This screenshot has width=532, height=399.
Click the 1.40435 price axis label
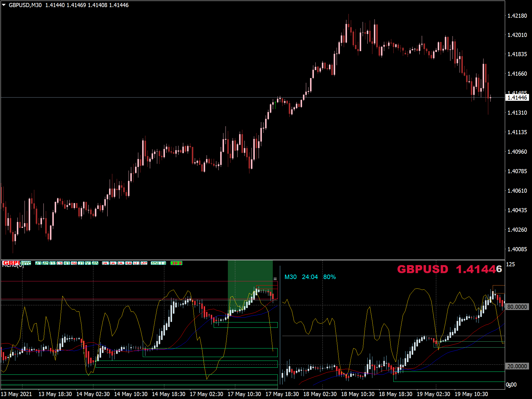(517, 210)
